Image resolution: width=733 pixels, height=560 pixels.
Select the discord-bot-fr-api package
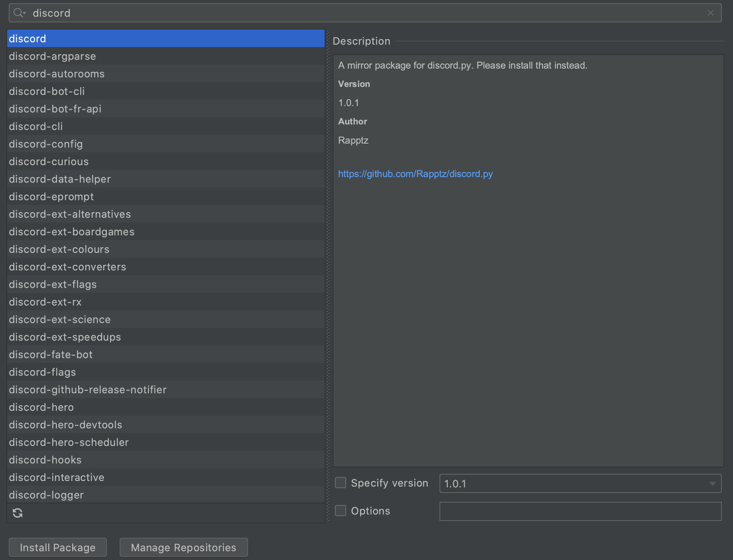click(166, 108)
